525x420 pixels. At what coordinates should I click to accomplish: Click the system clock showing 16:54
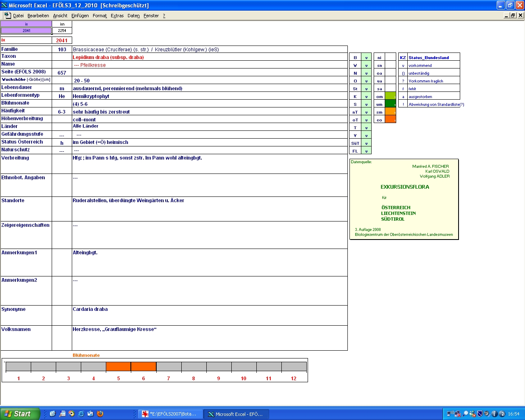(514, 414)
